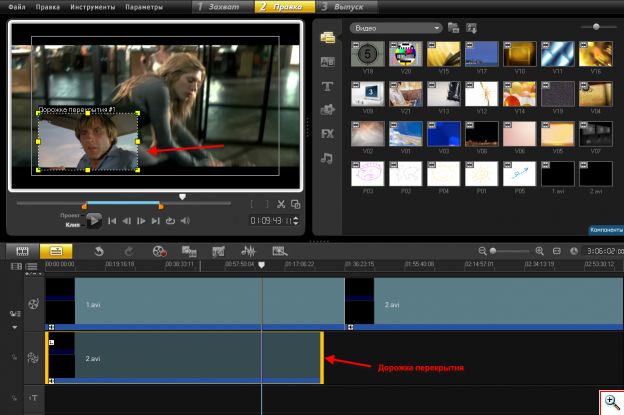Click the preview timecode field

click(271, 220)
